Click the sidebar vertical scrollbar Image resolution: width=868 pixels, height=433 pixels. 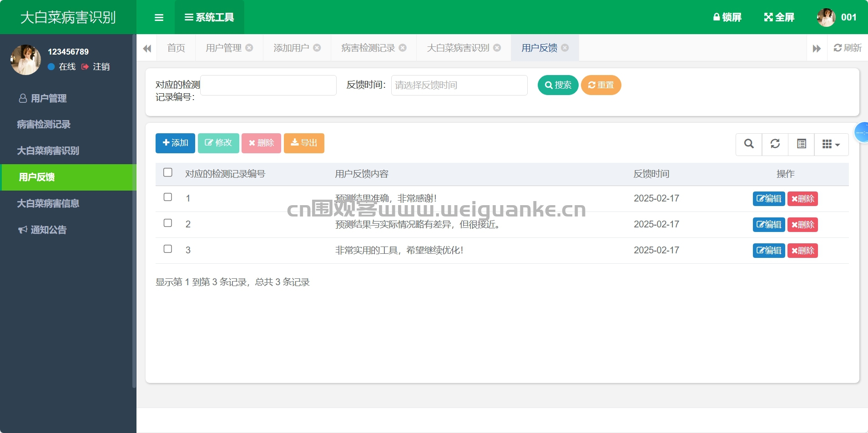(134, 211)
